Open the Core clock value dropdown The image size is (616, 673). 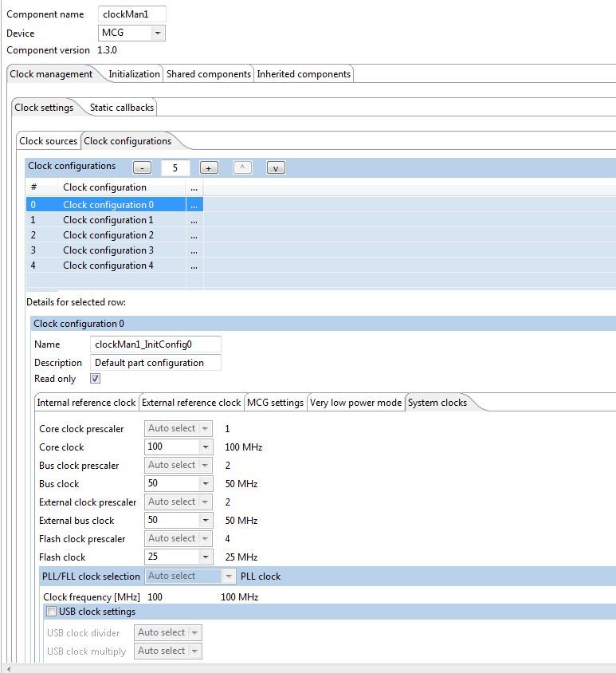178,447
